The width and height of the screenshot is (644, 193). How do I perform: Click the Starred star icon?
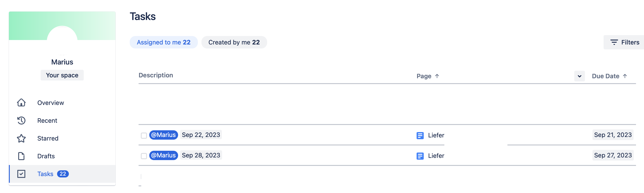[x=21, y=138]
